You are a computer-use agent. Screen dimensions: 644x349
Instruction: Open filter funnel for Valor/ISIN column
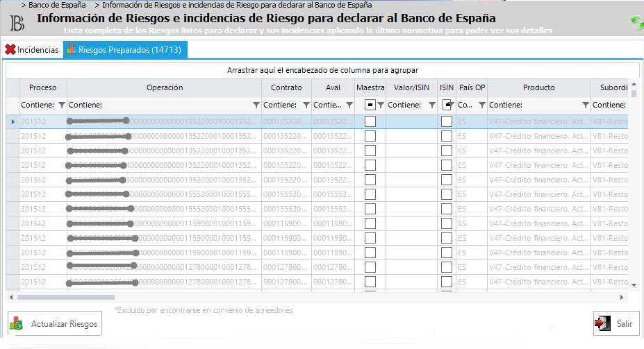[431, 105]
